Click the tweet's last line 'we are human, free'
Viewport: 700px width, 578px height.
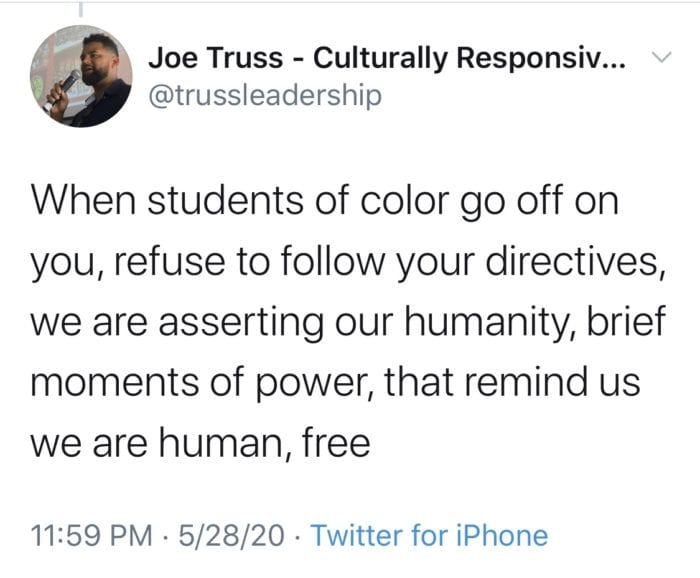tap(200, 443)
